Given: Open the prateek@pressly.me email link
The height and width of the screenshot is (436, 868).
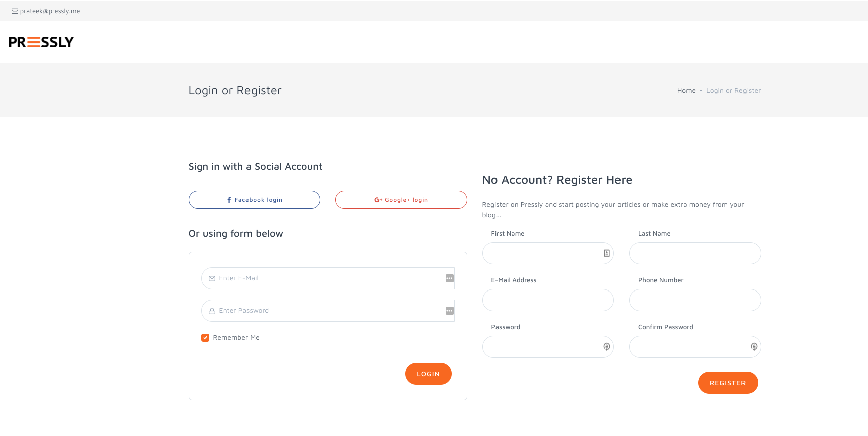Looking at the screenshot, I should 50,11.
